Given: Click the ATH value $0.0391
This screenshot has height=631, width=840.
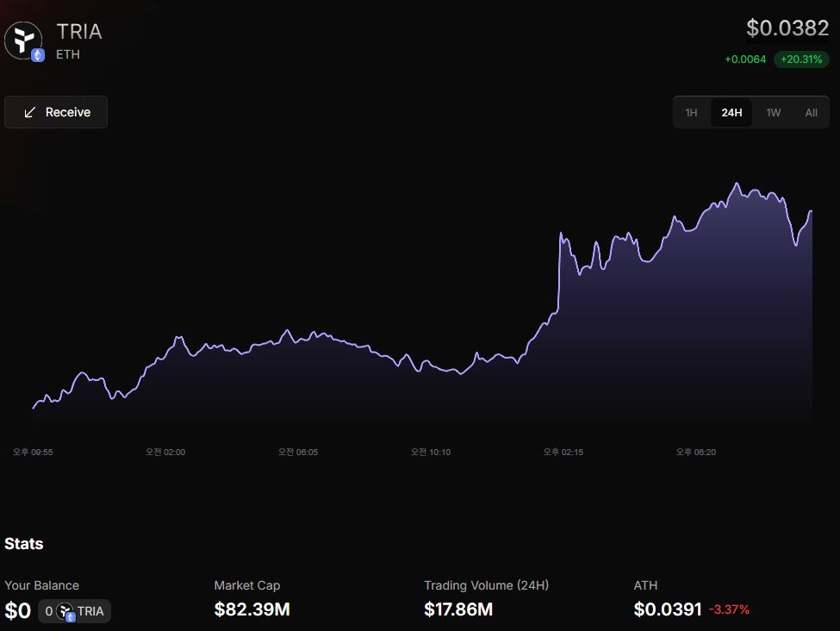Looking at the screenshot, I should click(x=668, y=609).
